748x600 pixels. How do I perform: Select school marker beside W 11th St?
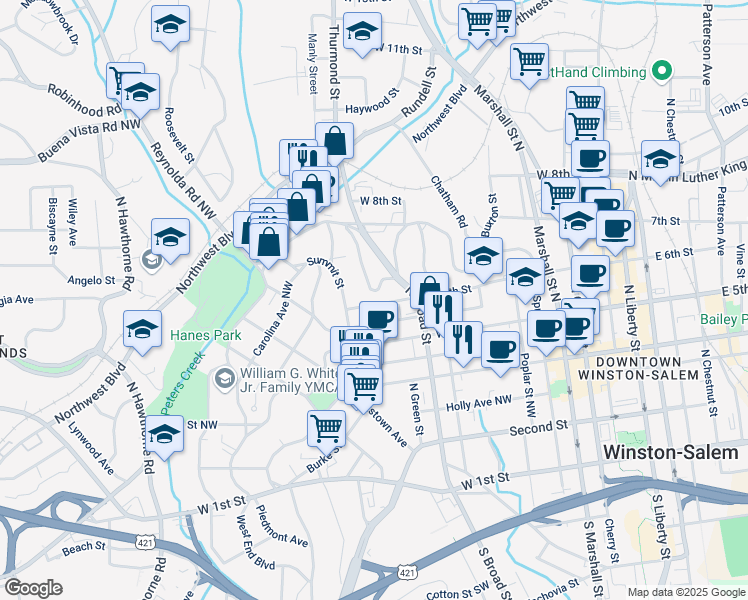[x=362, y=31]
